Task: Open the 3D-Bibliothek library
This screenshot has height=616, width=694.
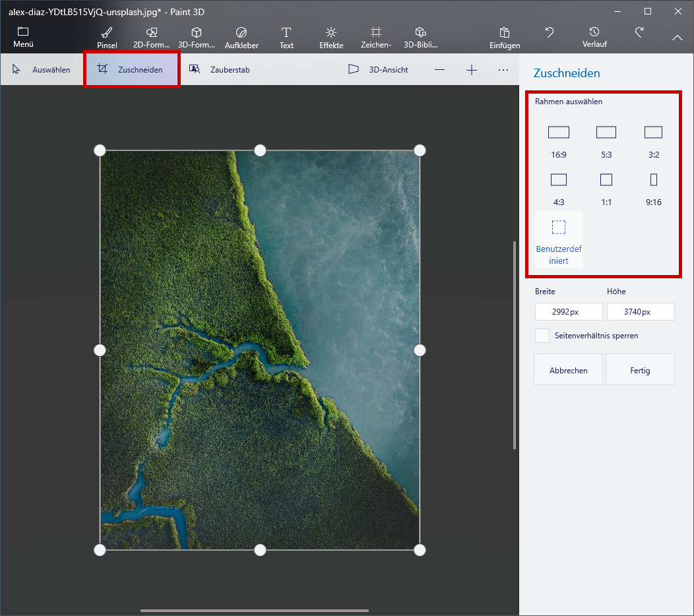Action: (420, 38)
